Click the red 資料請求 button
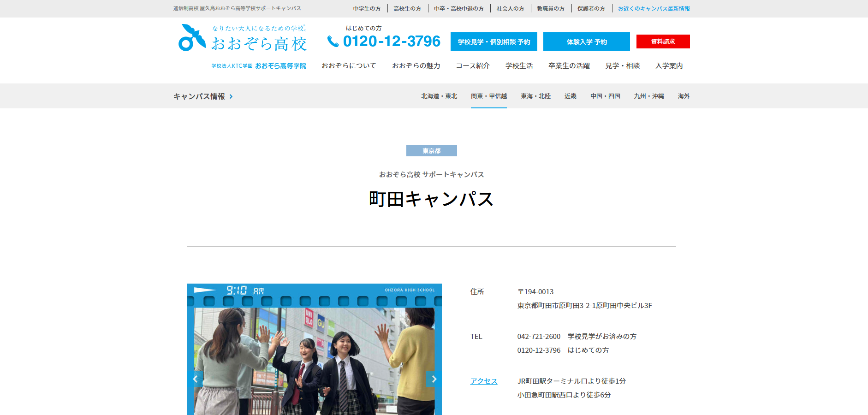This screenshot has height=415, width=868. click(663, 41)
